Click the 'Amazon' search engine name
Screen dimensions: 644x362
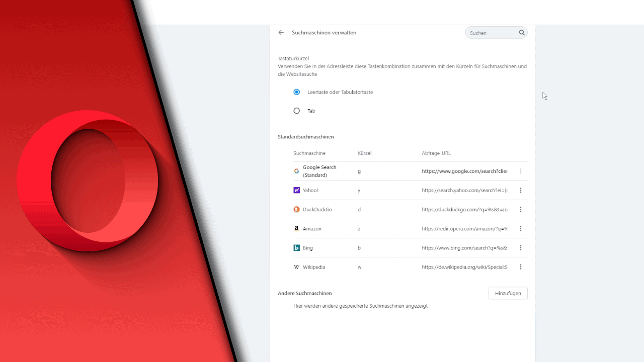click(312, 229)
